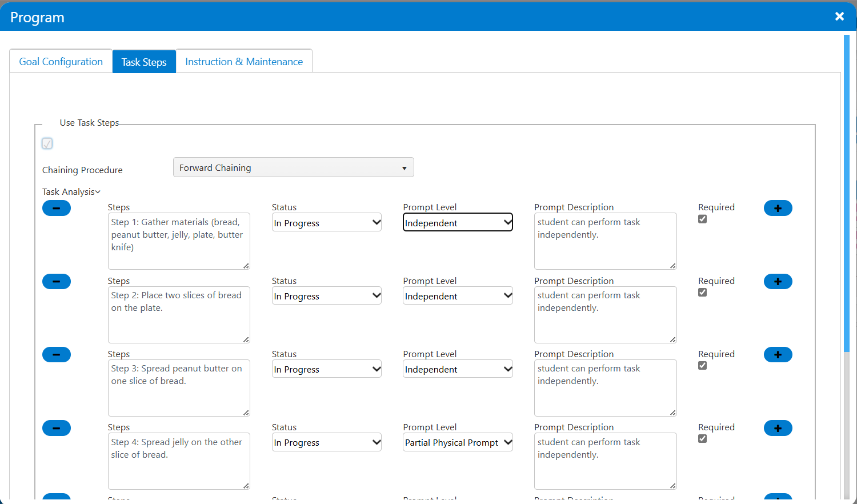This screenshot has width=857, height=504.
Task: Toggle the Use Task Steps checkbox
Action: 47,143
